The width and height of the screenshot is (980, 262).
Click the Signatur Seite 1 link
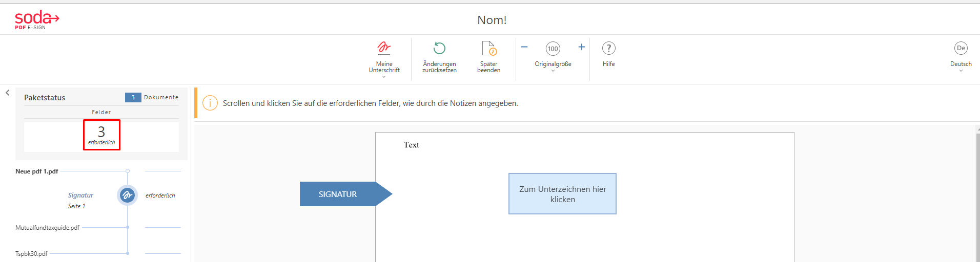point(80,195)
